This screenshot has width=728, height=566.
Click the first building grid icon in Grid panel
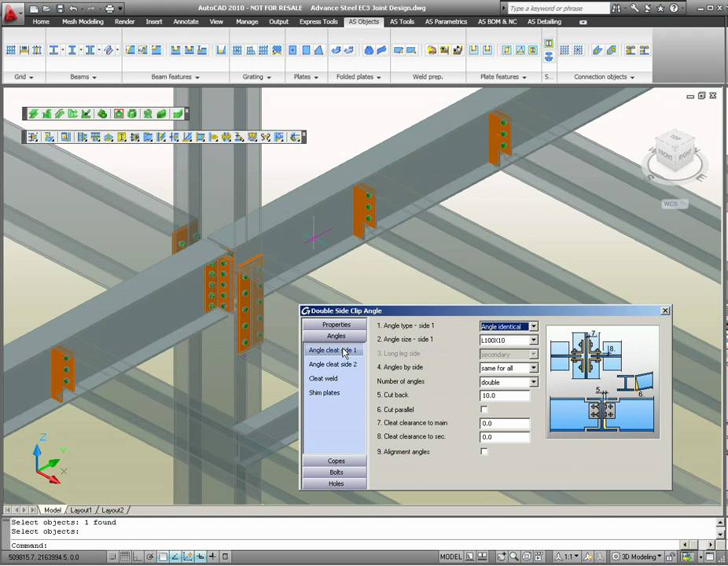pos(11,50)
